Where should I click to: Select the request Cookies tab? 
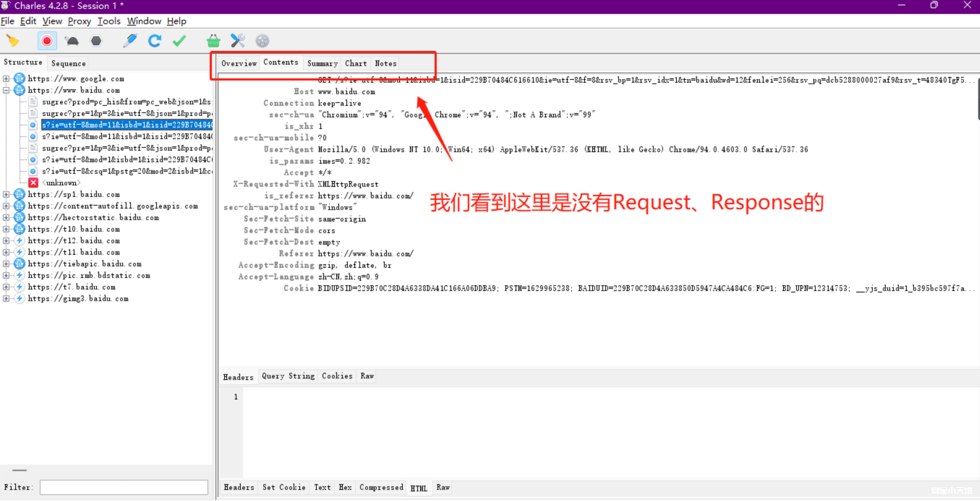pyautogui.click(x=337, y=376)
